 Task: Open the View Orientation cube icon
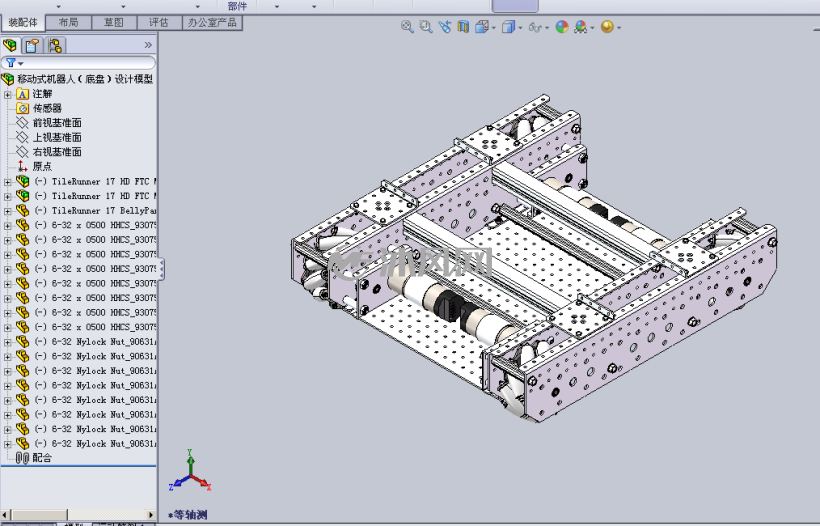482,27
